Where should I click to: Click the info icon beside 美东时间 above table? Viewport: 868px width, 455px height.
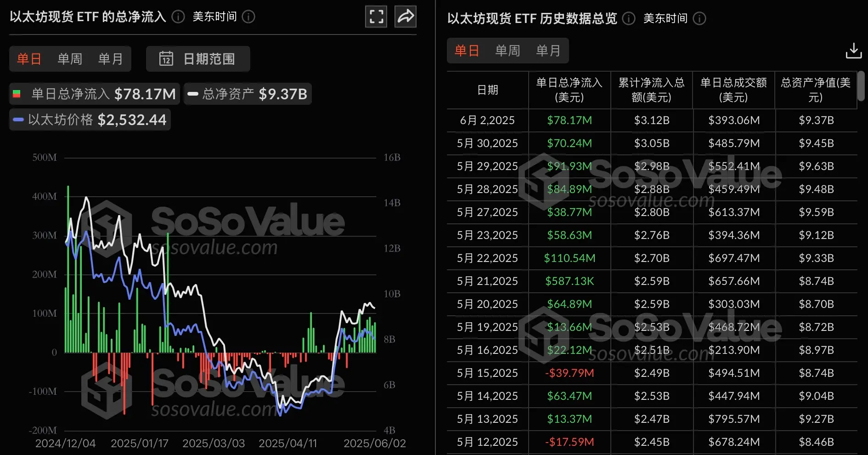699,18
